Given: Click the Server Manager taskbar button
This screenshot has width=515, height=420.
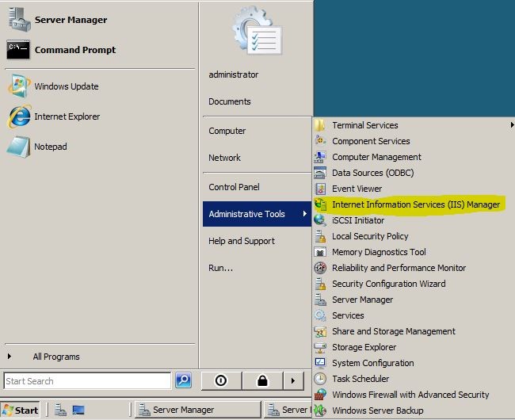Looking at the screenshot, I should (198, 410).
